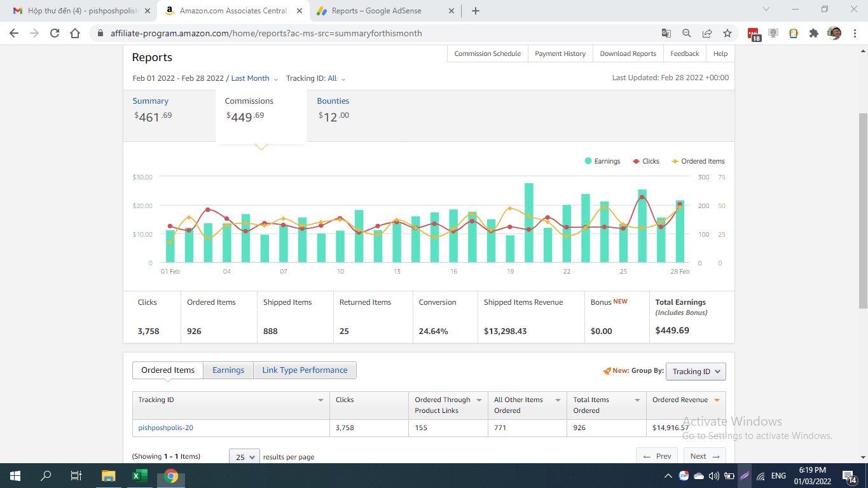The height and width of the screenshot is (488, 868).
Task: Open the Last Month date range dropdown
Action: 254,78
